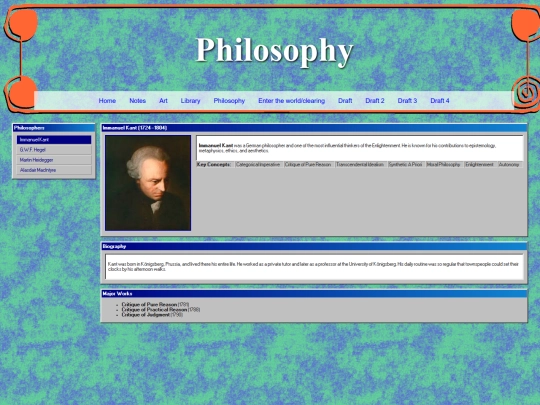Visit the Library link
This screenshot has width=540, height=405.
coord(190,101)
